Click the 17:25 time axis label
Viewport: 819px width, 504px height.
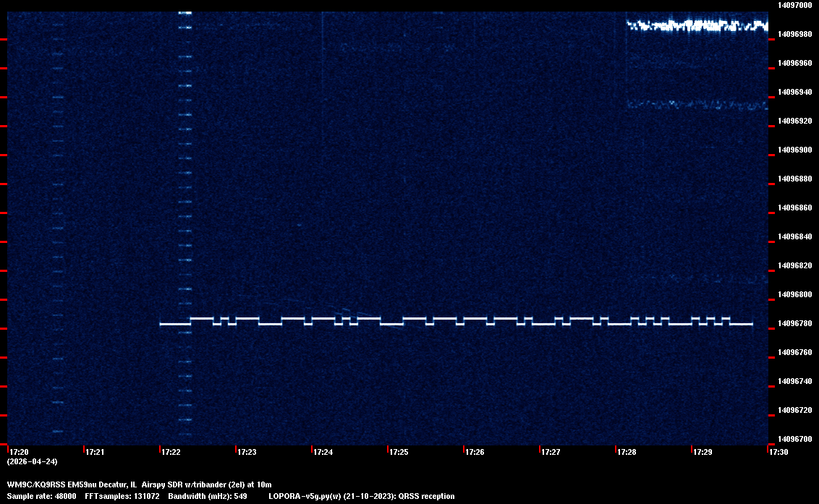[399, 453]
